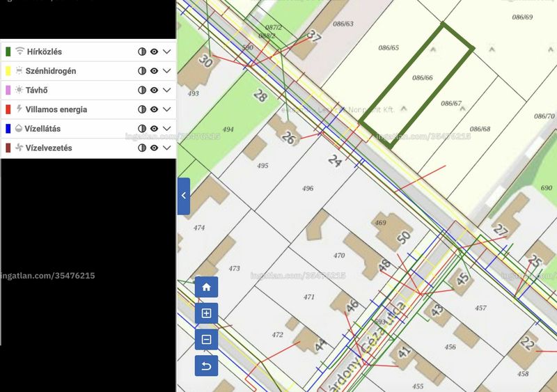The height and width of the screenshot is (392, 557).
Task: Select the Vízellátás layer label
Action: click(42, 129)
